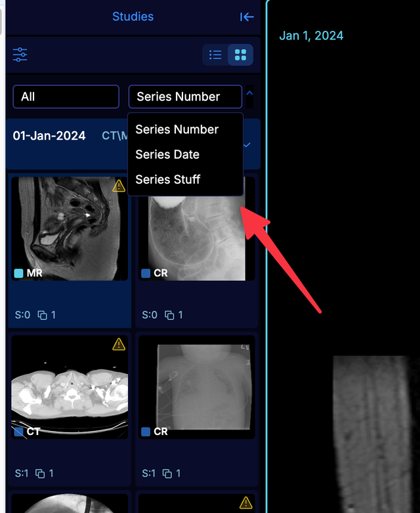Collapse the 01-Jan-2024 study chevron
The height and width of the screenshot is (513, 420).
coord(247,144)
